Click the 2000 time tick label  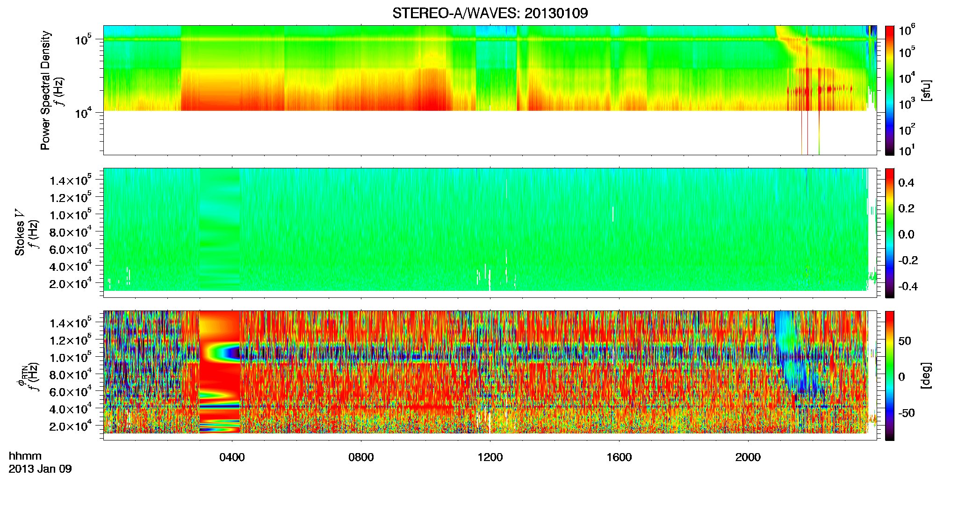click(748, 457)
